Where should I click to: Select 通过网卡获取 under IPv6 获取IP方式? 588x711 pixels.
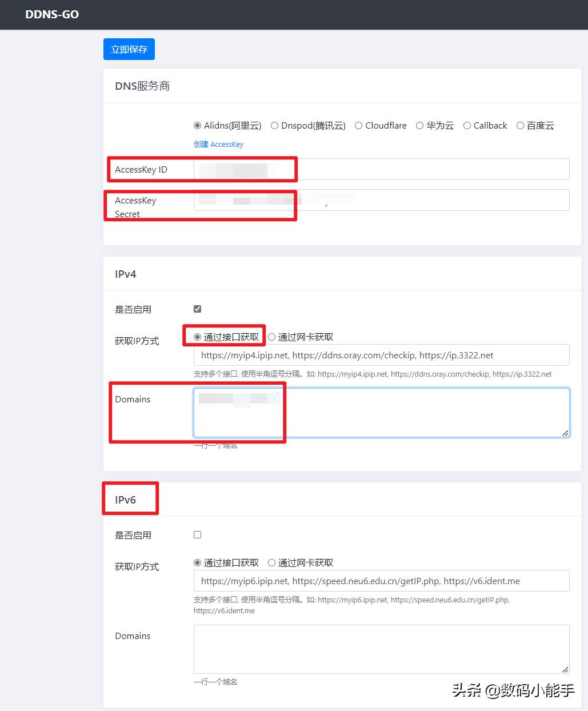pyautogui.click(x=271, y=562)
